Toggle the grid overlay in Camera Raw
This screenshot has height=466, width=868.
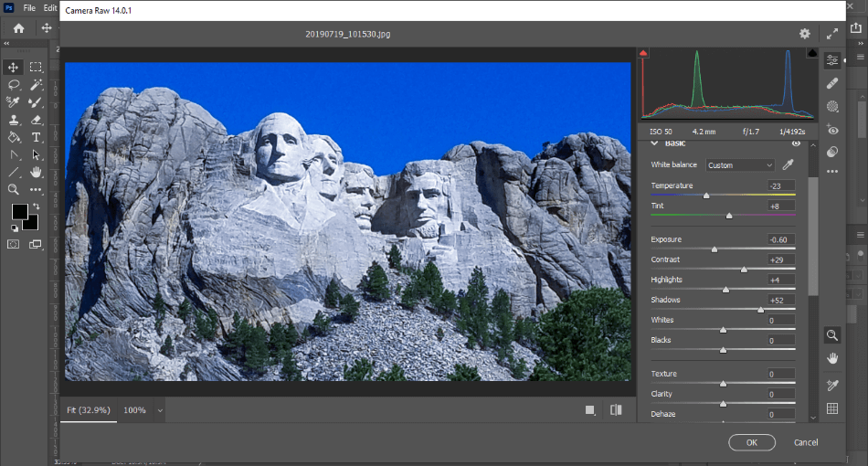click(x=832, y=408)
